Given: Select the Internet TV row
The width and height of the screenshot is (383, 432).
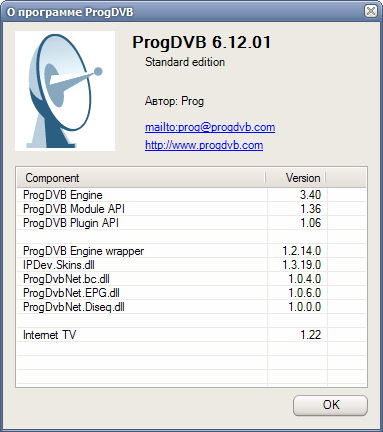Looking at the screenshot, I should (x=192, y=335).
